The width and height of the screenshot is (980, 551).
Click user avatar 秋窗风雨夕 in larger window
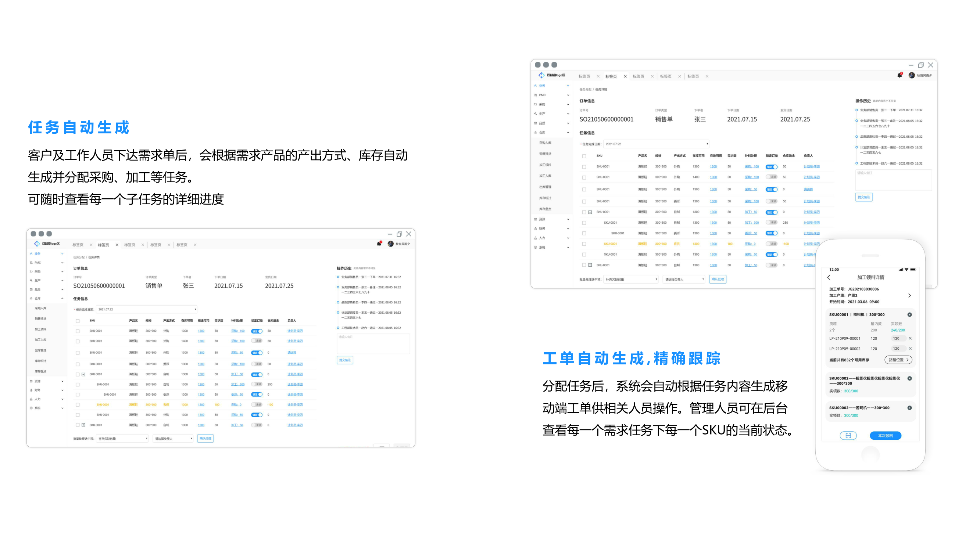(x=912, y=75)
